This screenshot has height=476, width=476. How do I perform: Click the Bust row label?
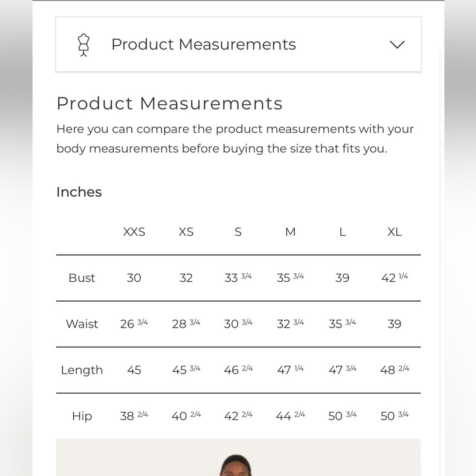[x=82, y=278]
